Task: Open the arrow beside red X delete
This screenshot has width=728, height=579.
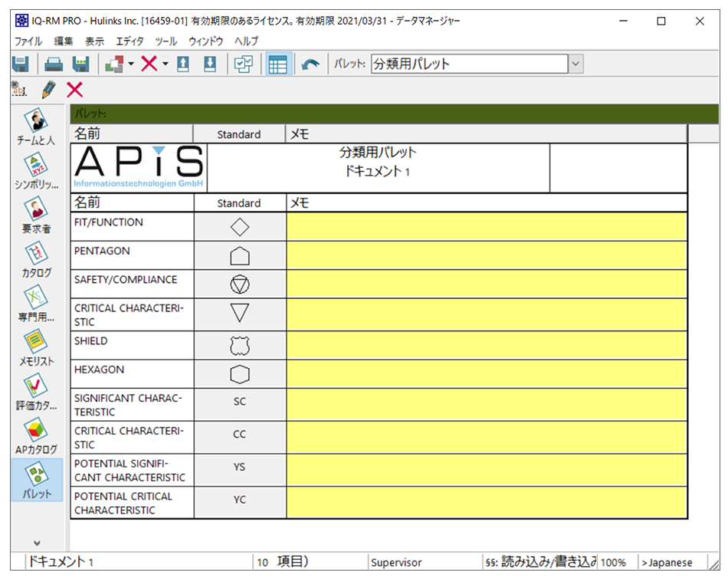Action: click(x=165, y=64)
